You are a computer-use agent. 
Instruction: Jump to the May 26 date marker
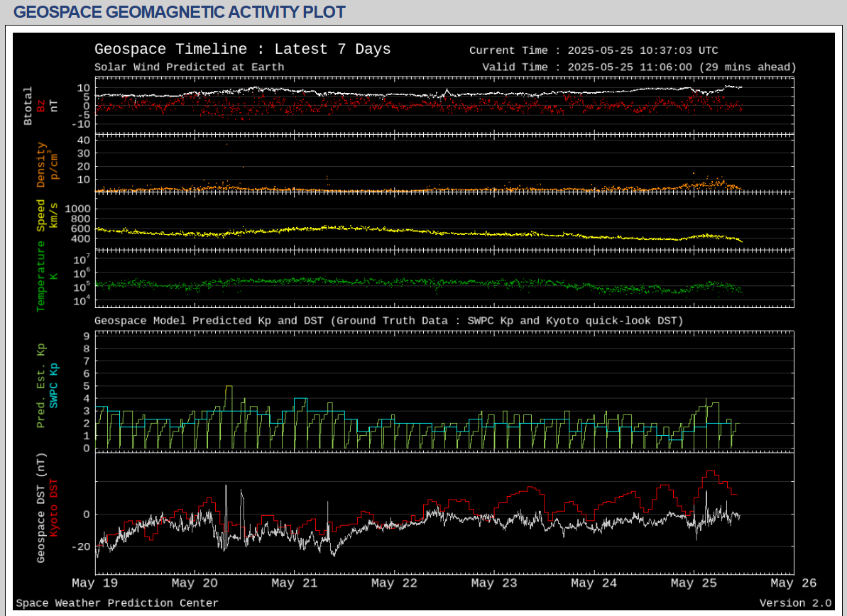point(792,583)
